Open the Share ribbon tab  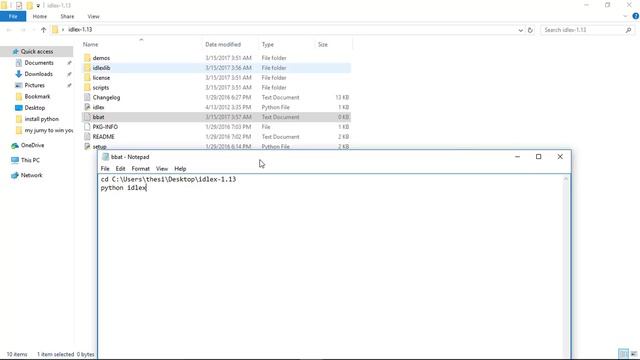[67, 16]
